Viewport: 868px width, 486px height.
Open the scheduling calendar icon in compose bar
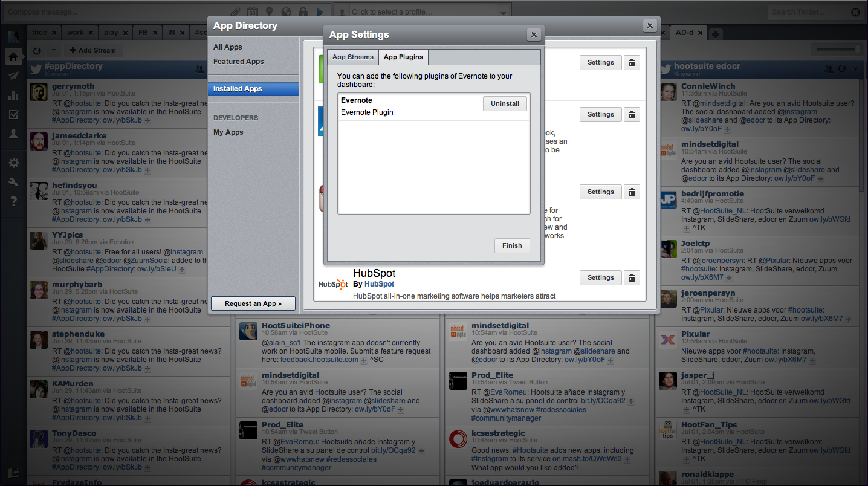click(x=252, y=11)
